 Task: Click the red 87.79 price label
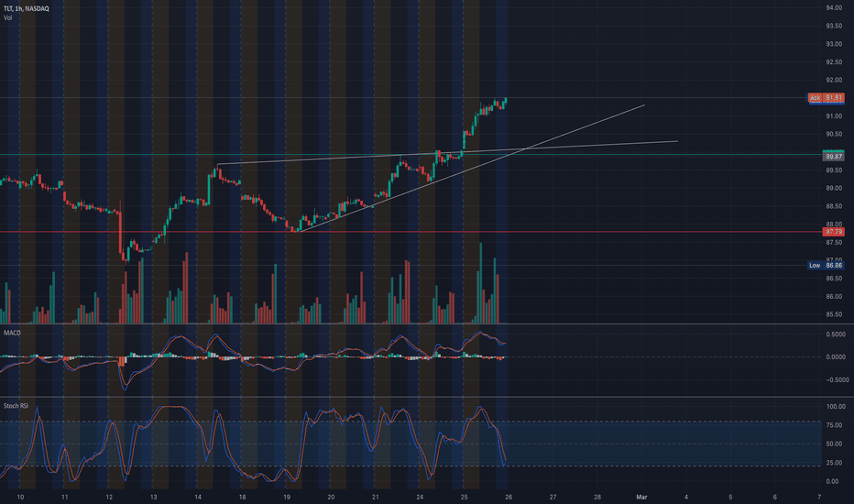coord(834,232)
